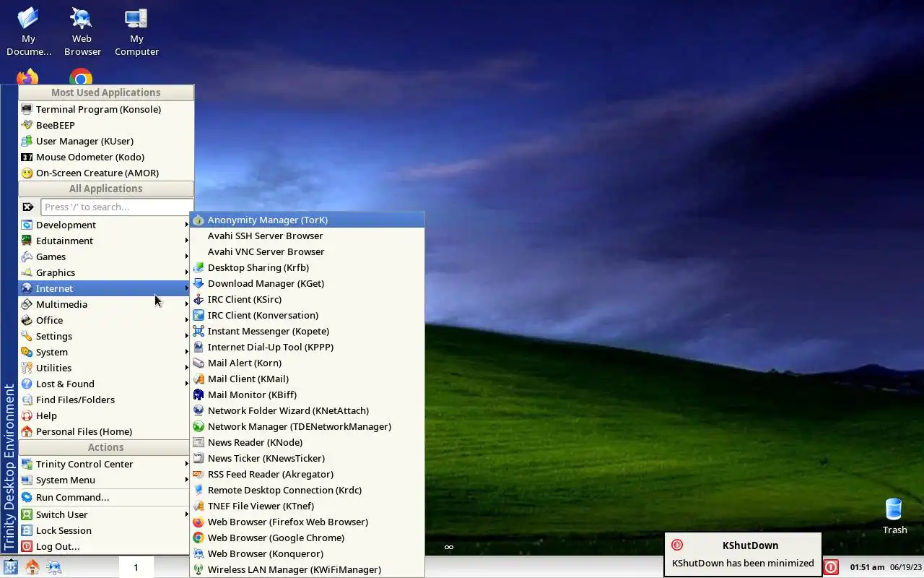Viewport: 924px width, 578px height.
Task: Click the KNewsTicker icon
Action: [199, 458]
